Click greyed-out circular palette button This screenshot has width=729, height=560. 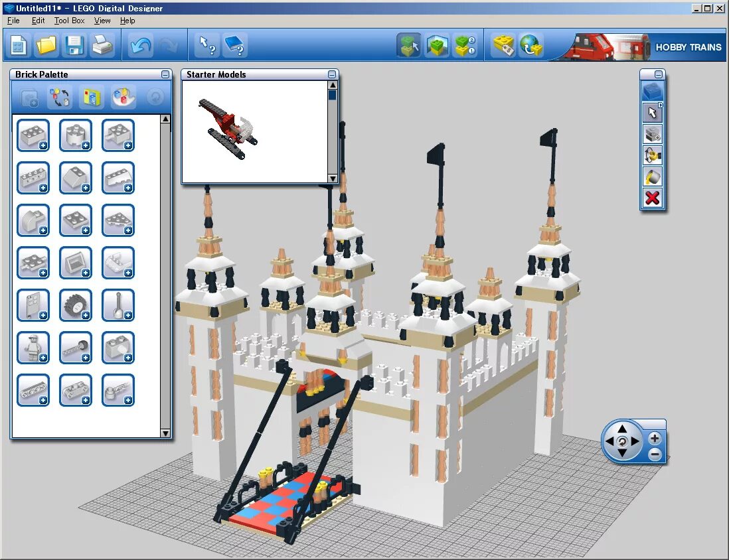[x=155, y=98]
